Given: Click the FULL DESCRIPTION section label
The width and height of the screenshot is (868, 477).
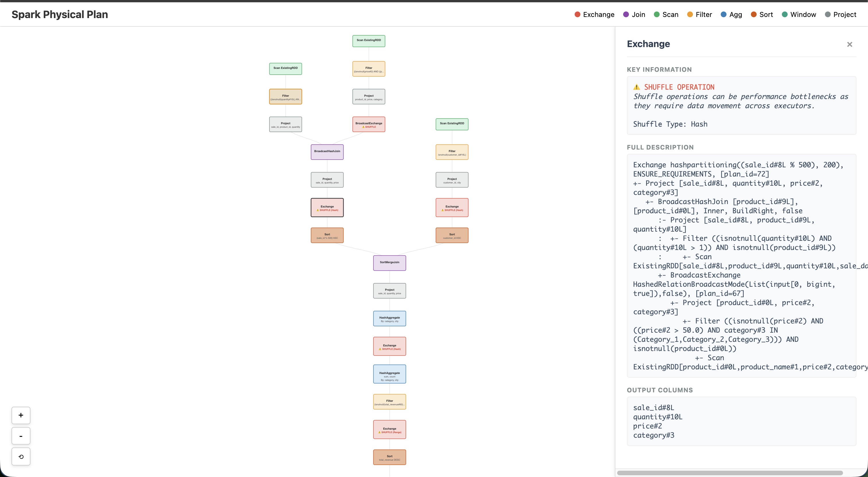Looking at the screenshot, I should click(x=660, y=148).
